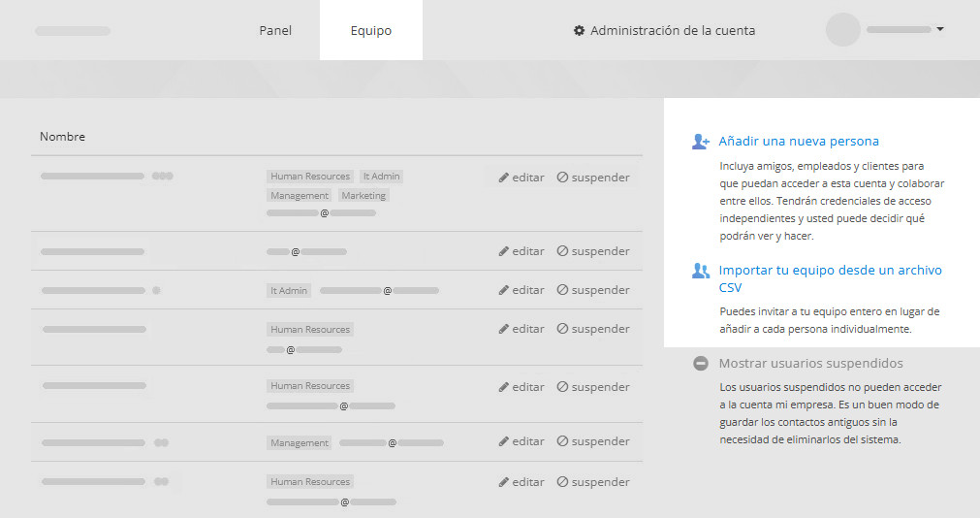The image size is (980, 518).
Task: Click the two-people import team icon
Action: (701, 271)
